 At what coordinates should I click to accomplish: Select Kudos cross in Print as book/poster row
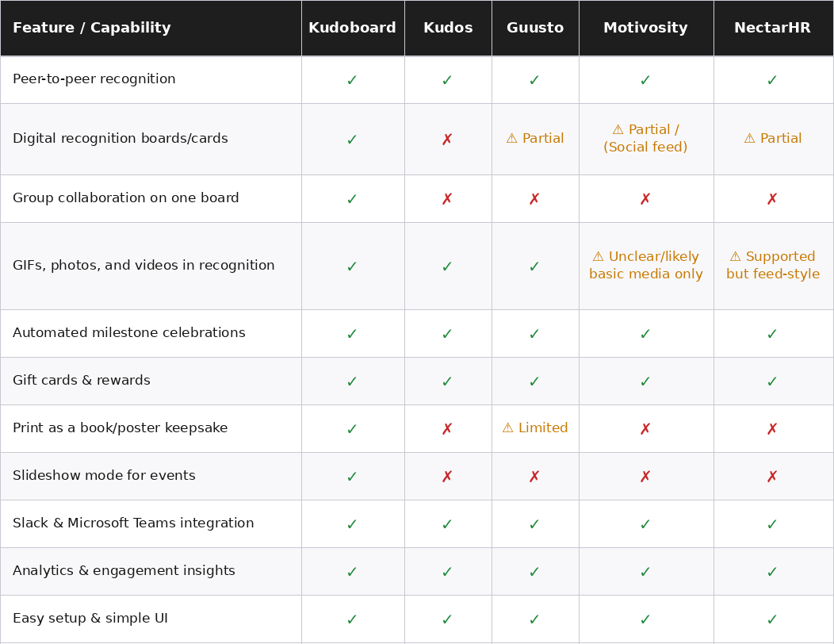click(x=447, y=429)
